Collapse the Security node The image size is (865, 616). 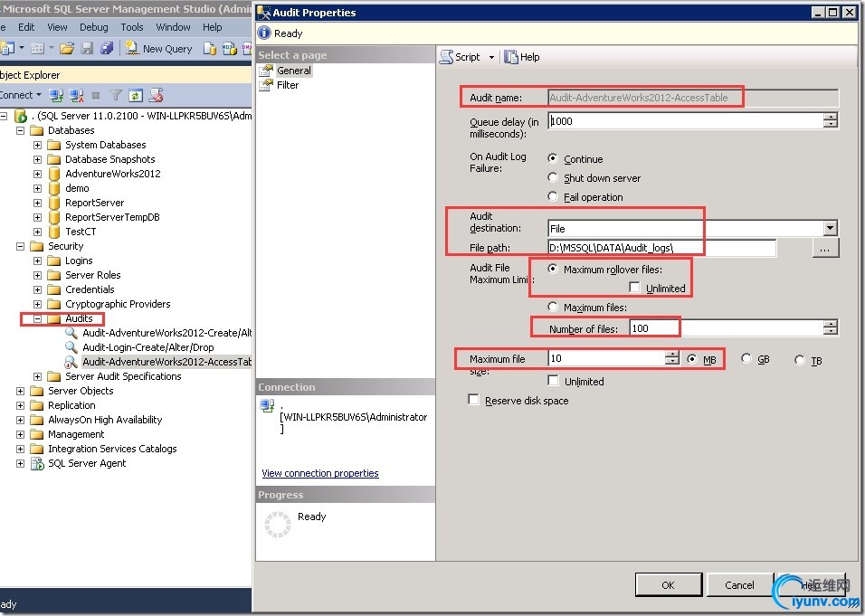(x=21, y=247)
